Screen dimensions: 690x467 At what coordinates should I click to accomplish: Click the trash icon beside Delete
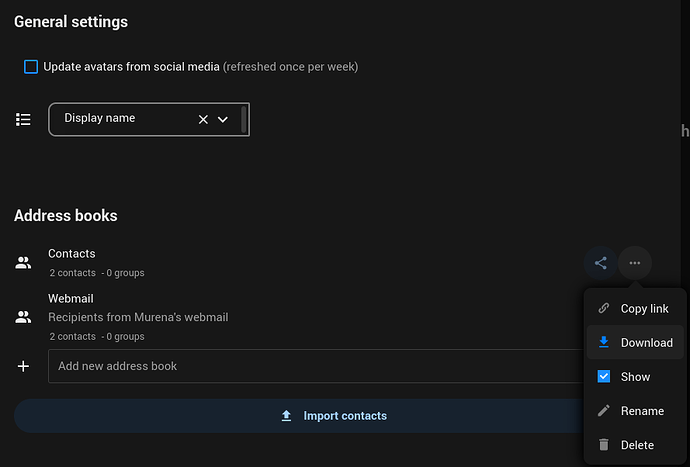coord(604,445)
